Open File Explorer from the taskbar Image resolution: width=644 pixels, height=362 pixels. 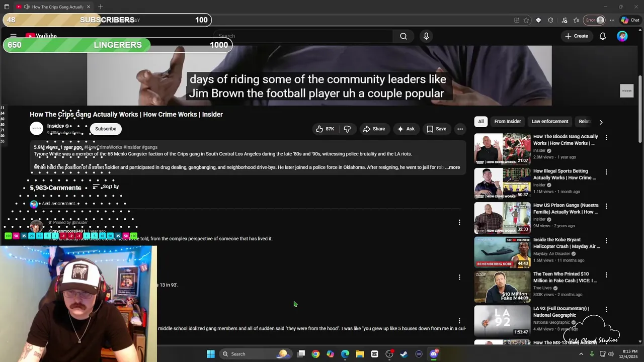click(360, 354)
